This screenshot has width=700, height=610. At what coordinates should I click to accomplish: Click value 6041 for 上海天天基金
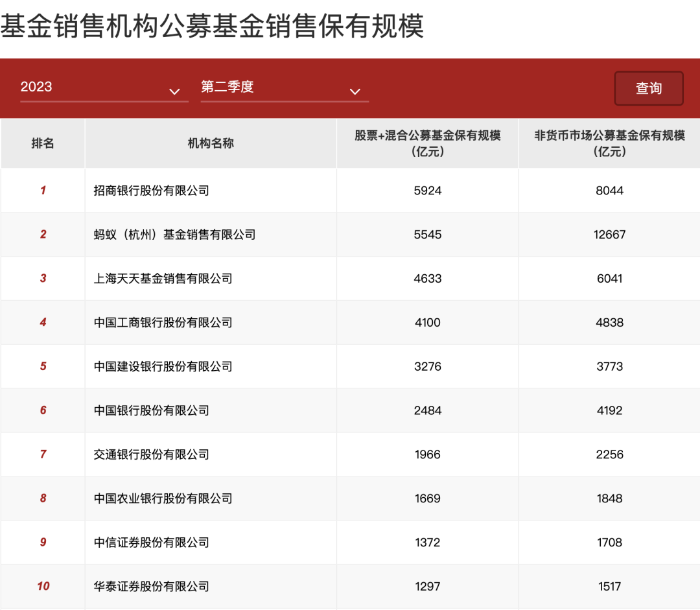click(609, 279)
